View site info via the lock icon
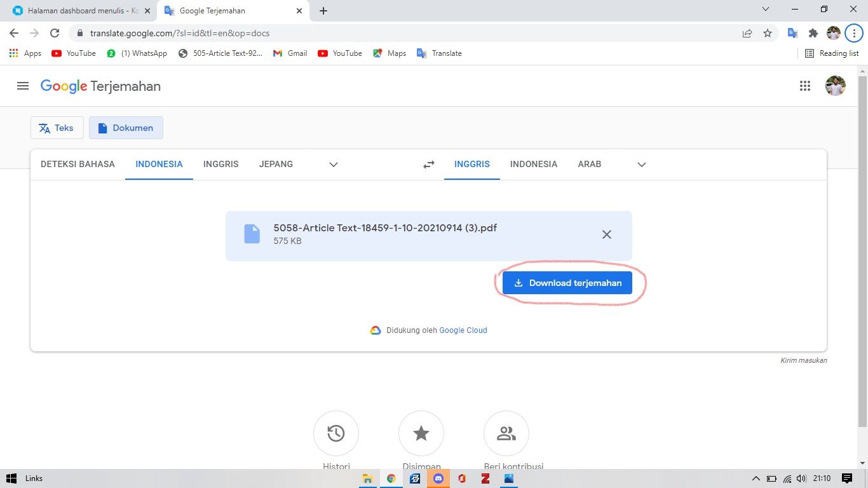Screen dimensions: 868x488 coord(80,33)
